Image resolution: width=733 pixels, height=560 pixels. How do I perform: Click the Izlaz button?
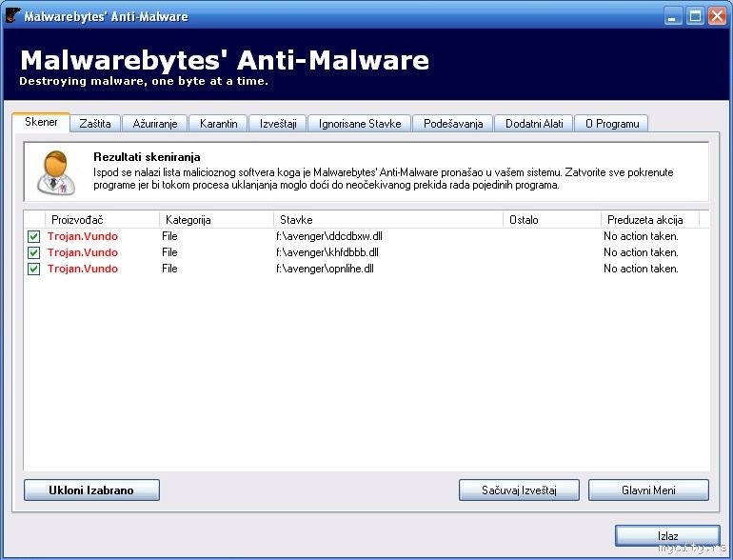click(667, 535)
